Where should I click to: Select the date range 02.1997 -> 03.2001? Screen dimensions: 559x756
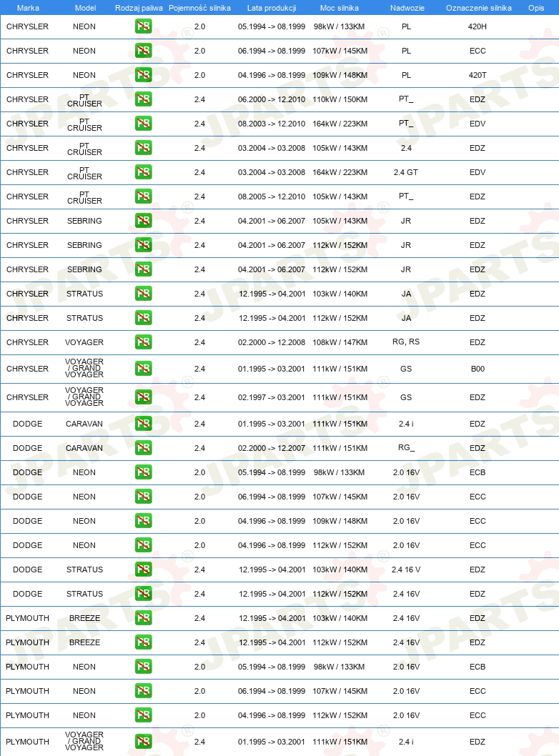pos(272,397)
